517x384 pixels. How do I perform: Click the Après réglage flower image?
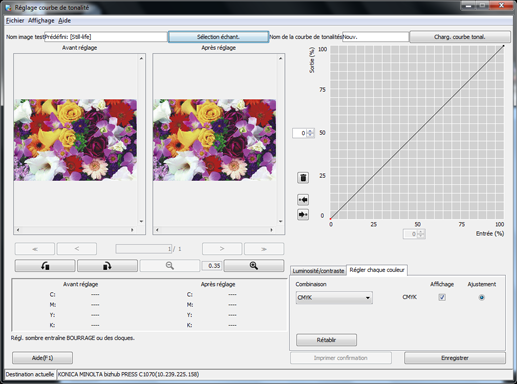pyautogui.click(x=214, y=140)
